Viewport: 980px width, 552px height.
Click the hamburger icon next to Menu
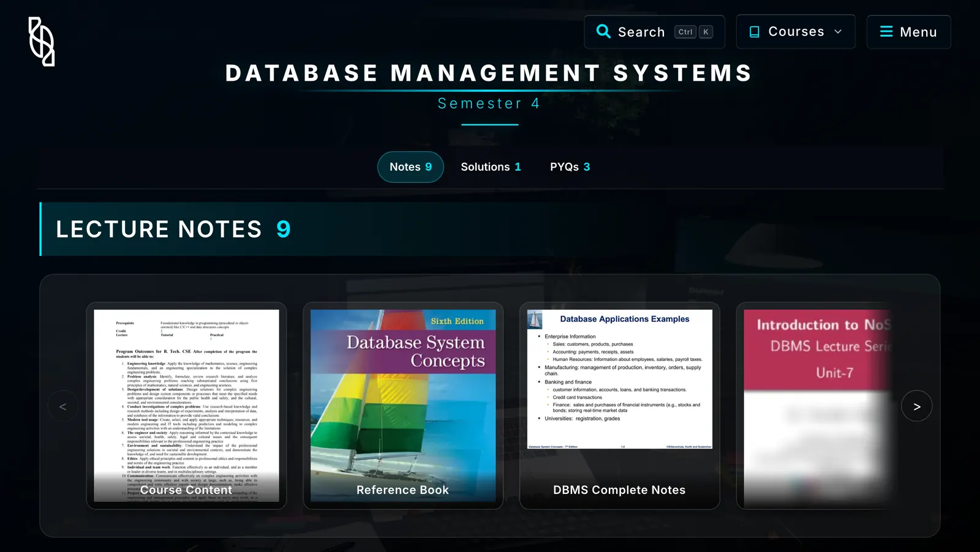tap(886, 31)
